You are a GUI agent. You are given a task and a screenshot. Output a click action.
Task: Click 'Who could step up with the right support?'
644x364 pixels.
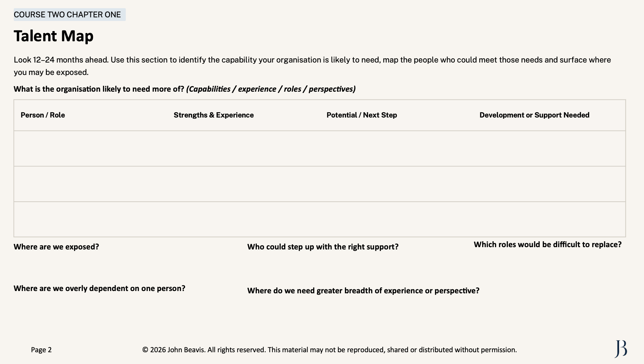(x=323, y=247)
